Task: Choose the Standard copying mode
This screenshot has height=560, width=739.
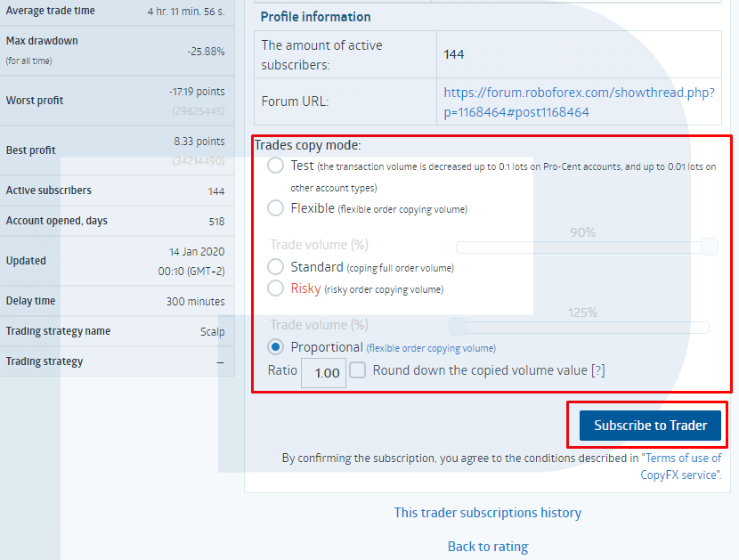Action: 275,266
